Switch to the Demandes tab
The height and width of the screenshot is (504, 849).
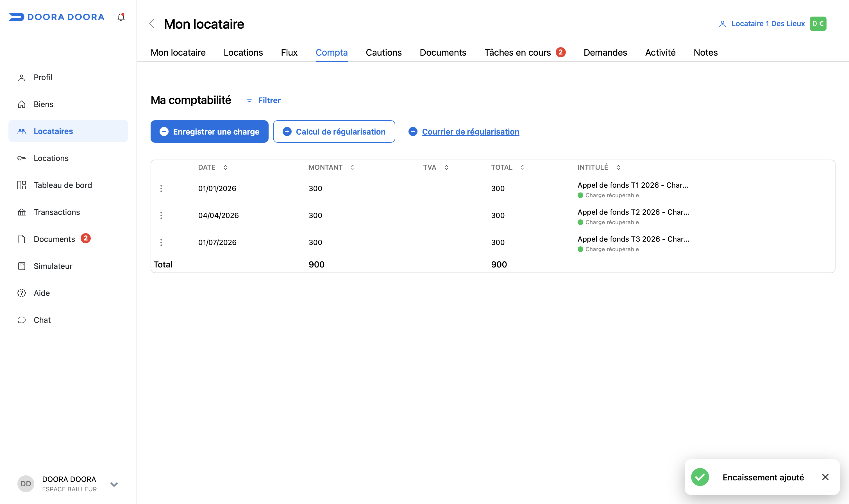point(605,52)
